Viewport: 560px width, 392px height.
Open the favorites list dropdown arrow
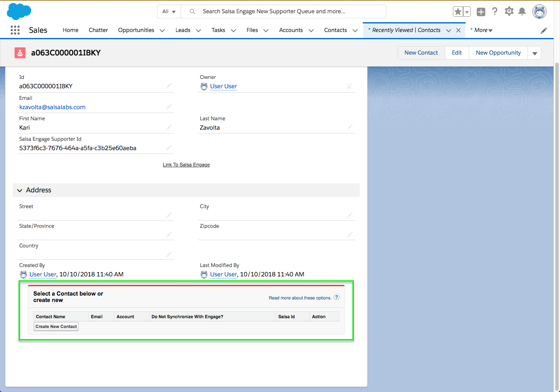click(467, 12)
